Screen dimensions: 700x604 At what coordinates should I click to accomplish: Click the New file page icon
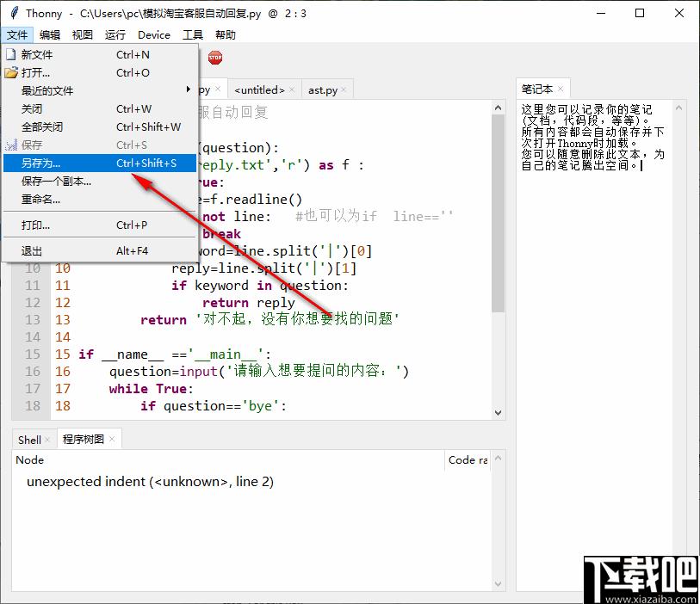coord(10,54)
